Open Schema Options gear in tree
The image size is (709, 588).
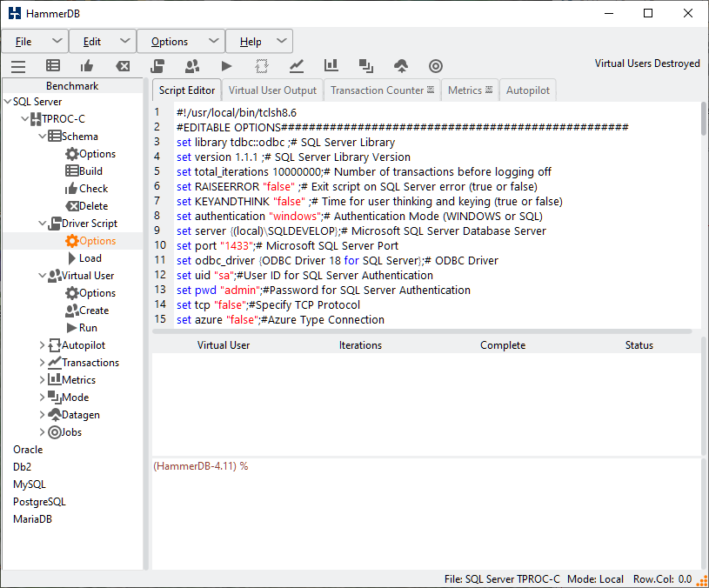click(x=90, y=154)
